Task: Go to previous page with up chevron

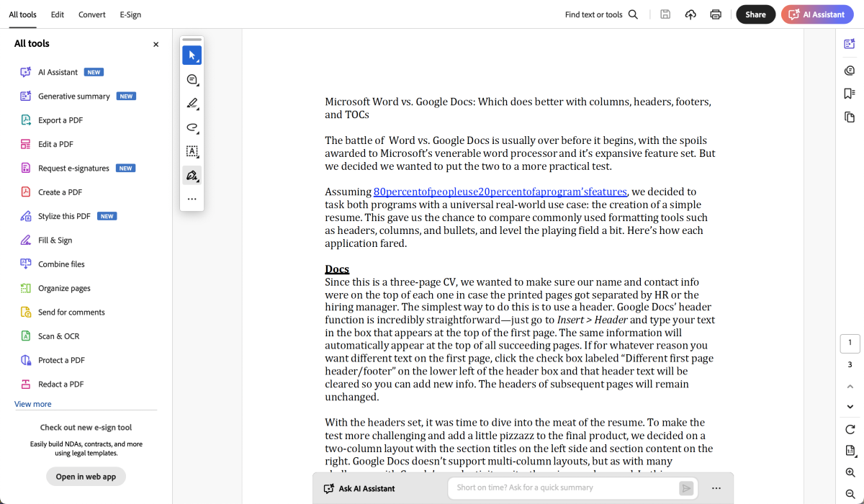Action: 850,387
